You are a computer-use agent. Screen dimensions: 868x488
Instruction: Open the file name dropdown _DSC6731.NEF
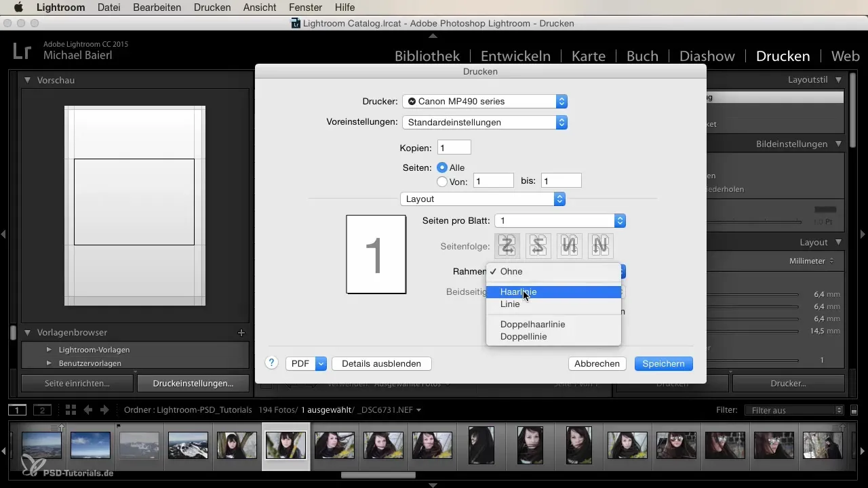coord(389,410)
